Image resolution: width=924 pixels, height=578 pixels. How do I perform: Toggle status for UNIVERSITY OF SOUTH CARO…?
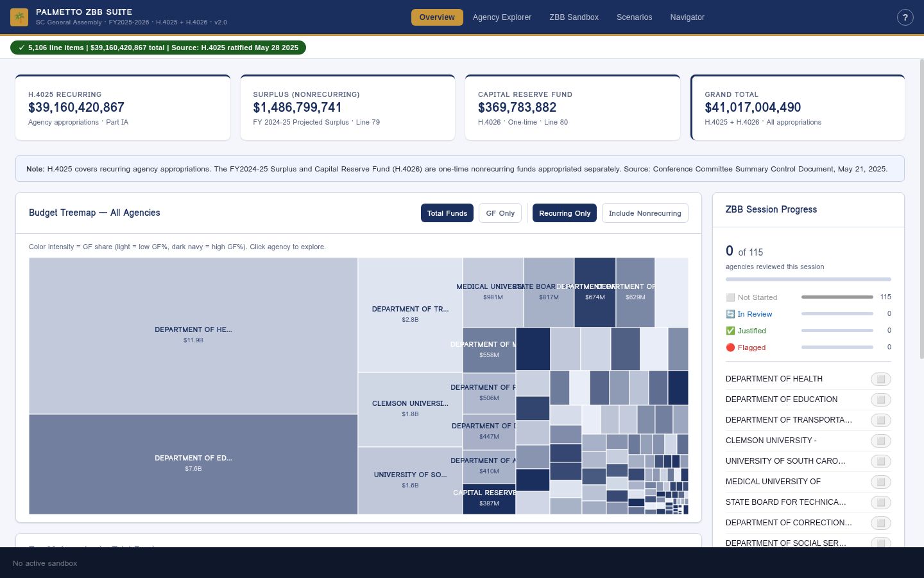coord(881,461)
